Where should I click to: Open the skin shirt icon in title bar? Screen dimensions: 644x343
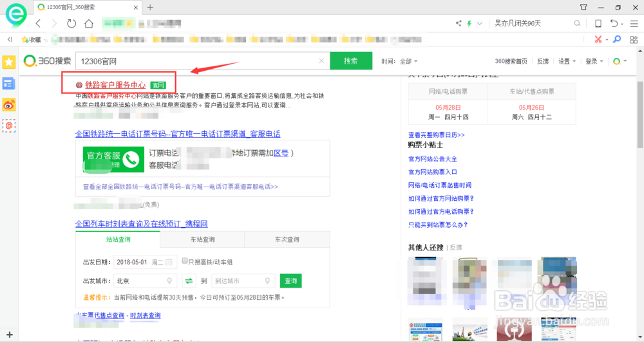click(x=583, y=7)
